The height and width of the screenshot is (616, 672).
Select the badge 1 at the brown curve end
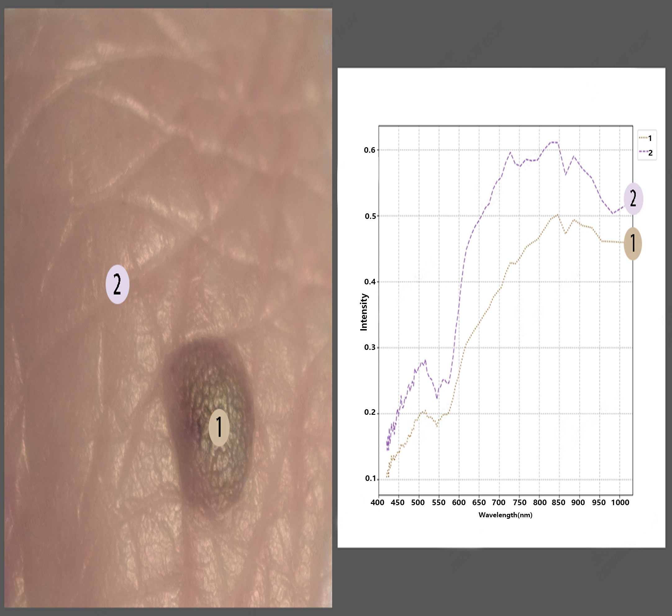pos(632,244)
